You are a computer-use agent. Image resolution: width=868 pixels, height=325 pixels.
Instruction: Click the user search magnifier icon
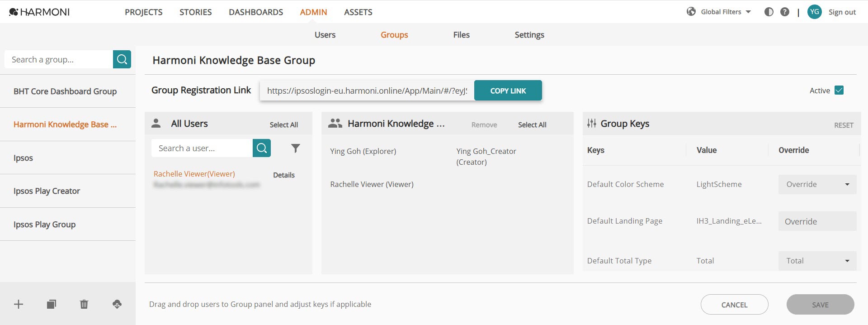coord(262,148)
